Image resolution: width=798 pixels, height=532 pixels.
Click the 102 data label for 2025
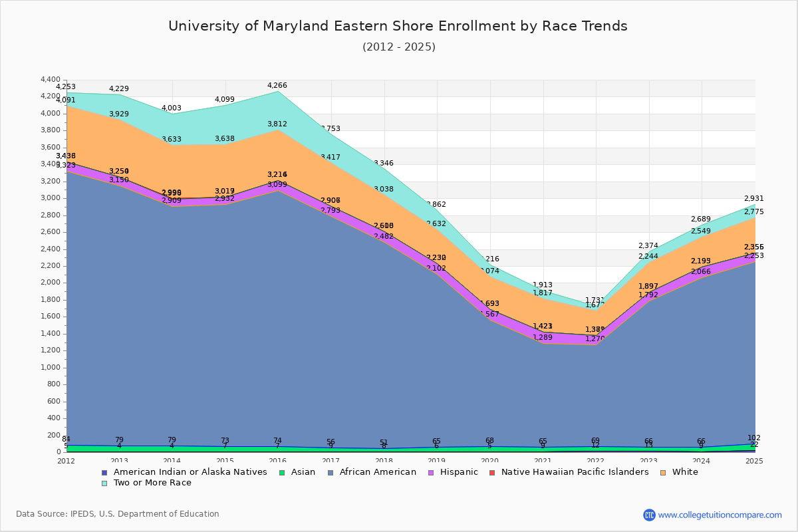tap(754, 438)
